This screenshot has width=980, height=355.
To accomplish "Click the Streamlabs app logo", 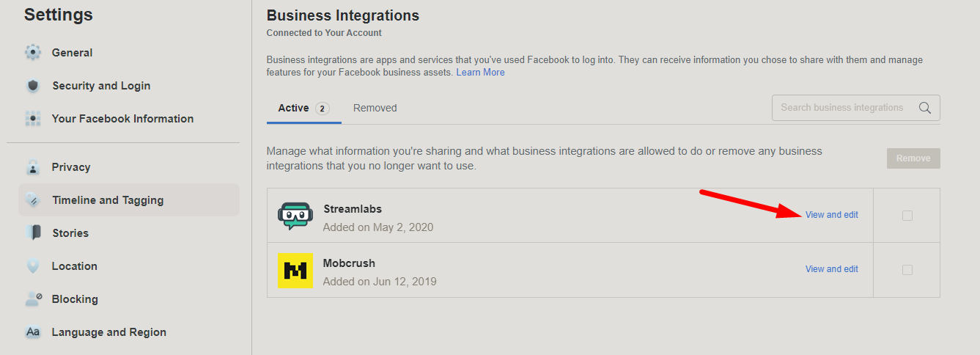I will pyautogui.click(x=295, y=216).
